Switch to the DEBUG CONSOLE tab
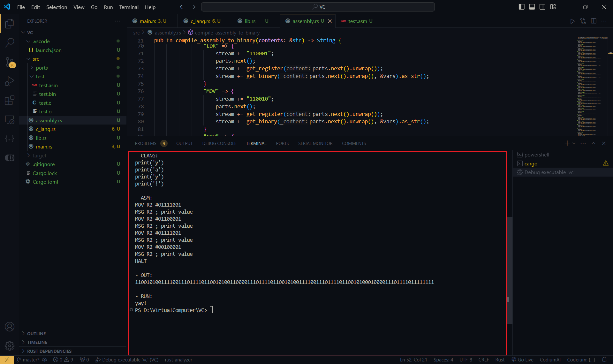The height and width of the screenshot is (364, 613). [219, 143]
